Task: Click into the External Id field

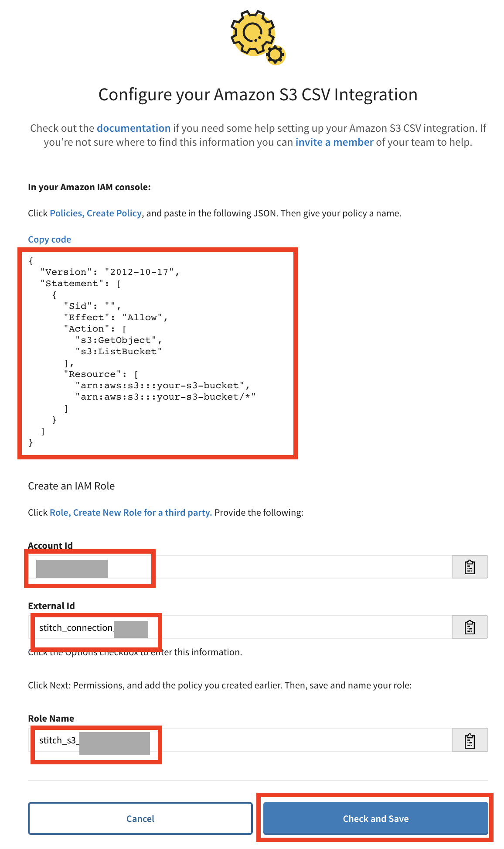Action: (x=240, y=627)
